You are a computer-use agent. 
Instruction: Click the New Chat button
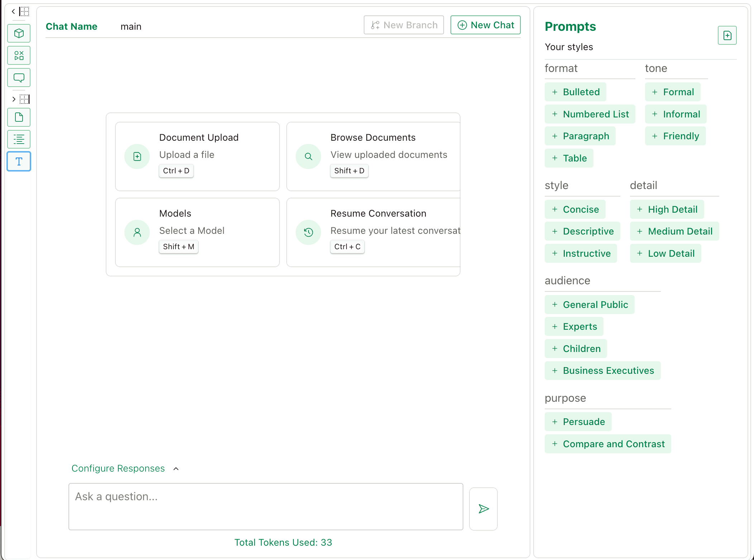[x=485, y=25]
